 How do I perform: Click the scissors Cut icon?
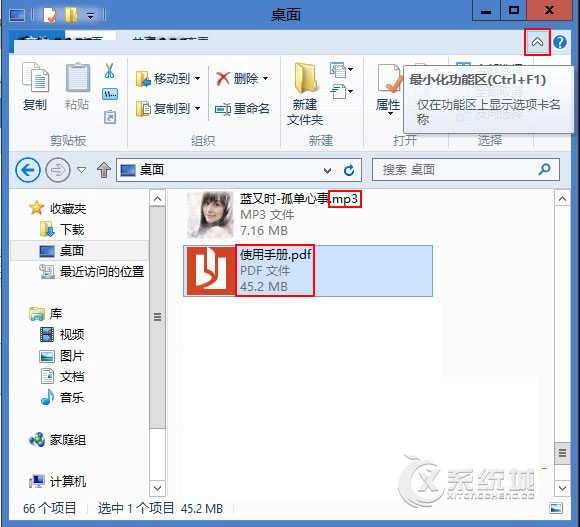(109, 71)
